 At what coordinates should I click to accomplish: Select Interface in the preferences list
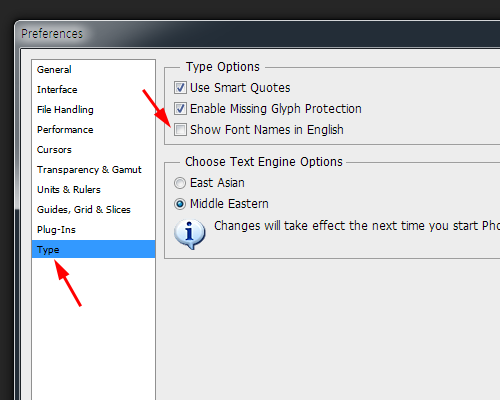click(93, 90)
